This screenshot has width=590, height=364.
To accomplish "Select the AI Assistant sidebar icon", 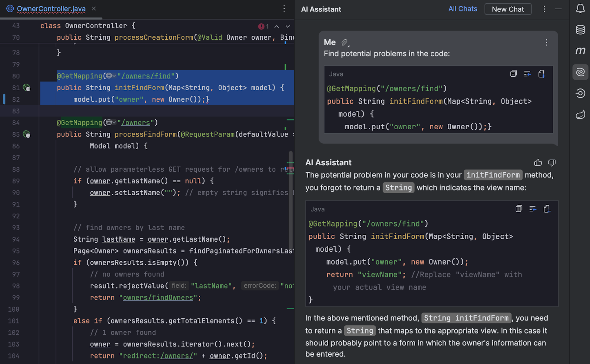I will coord(580,72).
